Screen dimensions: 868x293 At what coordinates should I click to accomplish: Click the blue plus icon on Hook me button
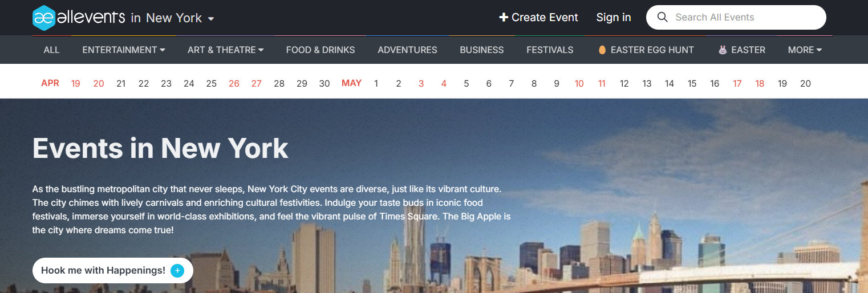tap(177, 271)
